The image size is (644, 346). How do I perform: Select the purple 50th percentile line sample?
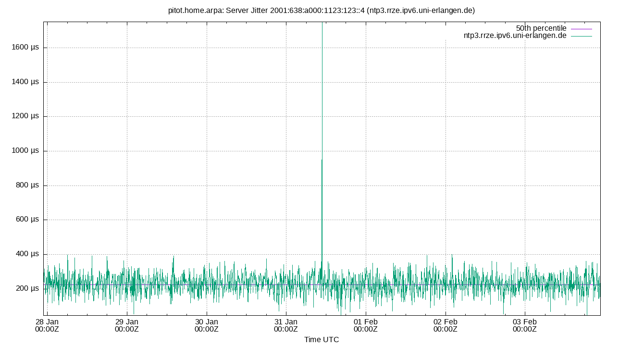[x=582, y=28]
